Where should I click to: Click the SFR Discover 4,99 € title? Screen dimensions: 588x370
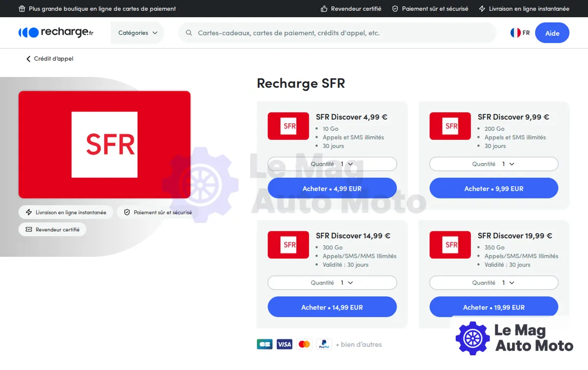coord(351,117)
